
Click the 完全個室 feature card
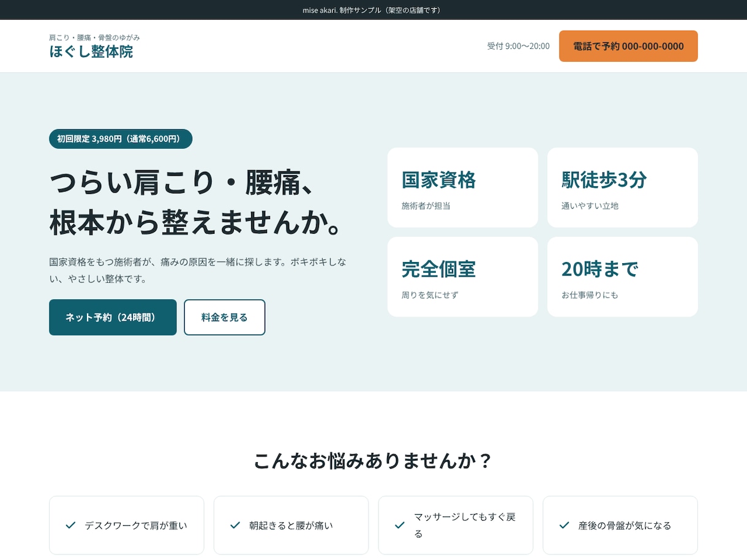point(463,277)
